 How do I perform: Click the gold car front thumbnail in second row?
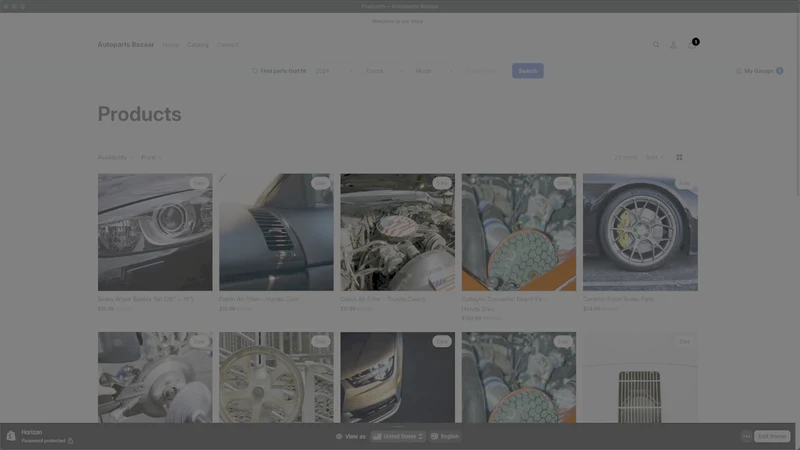[x=397, y=378]
